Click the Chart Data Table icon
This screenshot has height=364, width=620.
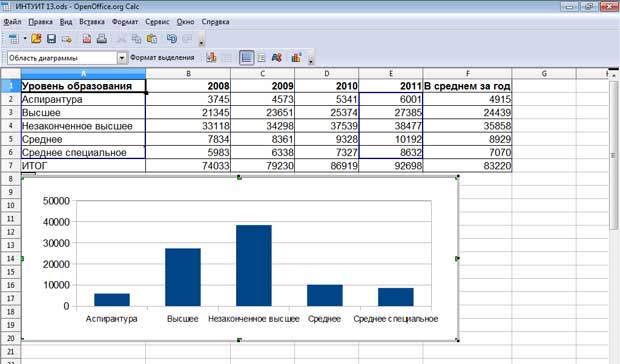pyautogui.click(x=226, y=58)
